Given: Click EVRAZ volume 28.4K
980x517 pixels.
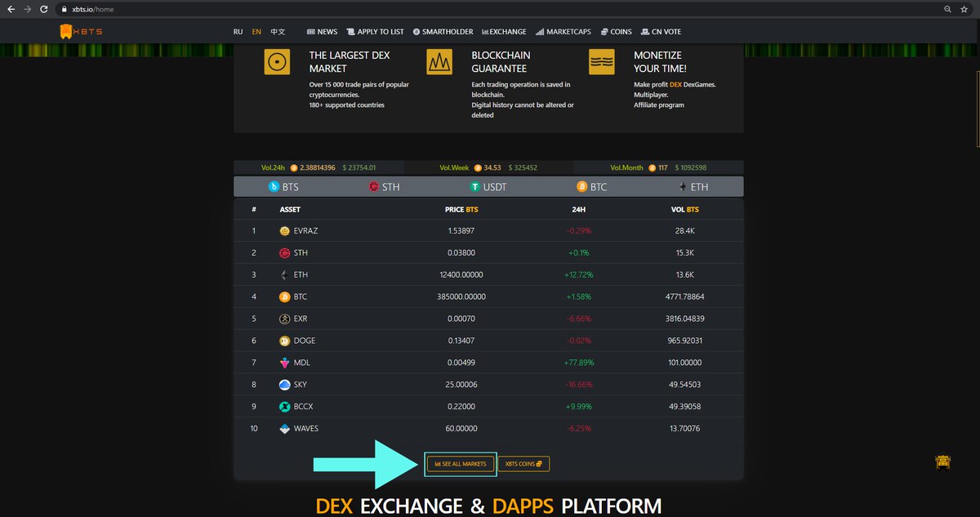Looking at the screenshot, I should click(684, 231).
